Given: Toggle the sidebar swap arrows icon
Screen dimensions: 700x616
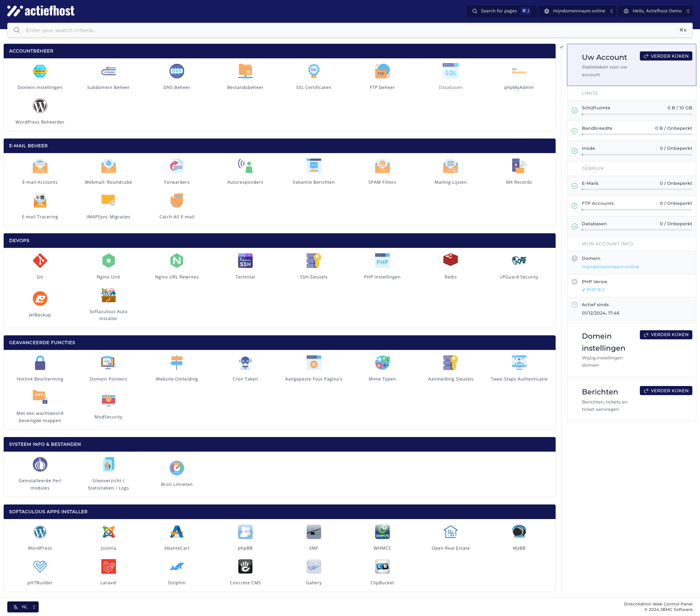Looking at the screenshot, I should click(x=561, y=47).
